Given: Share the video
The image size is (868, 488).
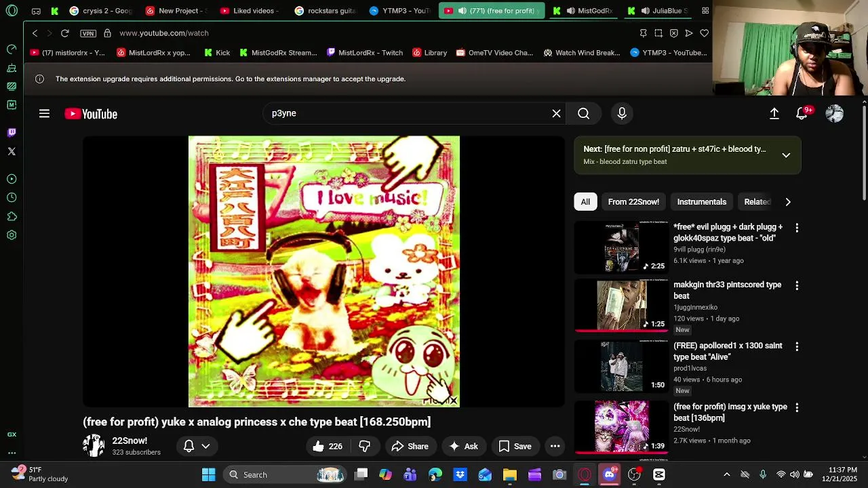Looking at the screenshot, I should point(410,446).
